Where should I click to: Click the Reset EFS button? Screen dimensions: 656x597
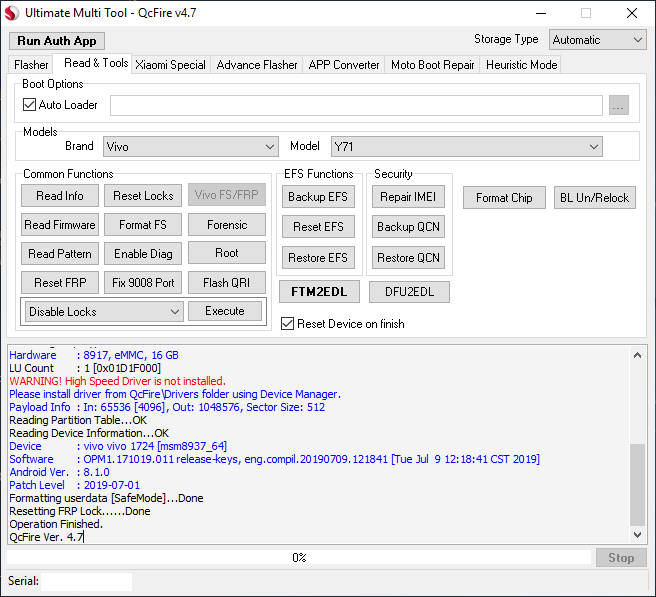tap(318, 227)
